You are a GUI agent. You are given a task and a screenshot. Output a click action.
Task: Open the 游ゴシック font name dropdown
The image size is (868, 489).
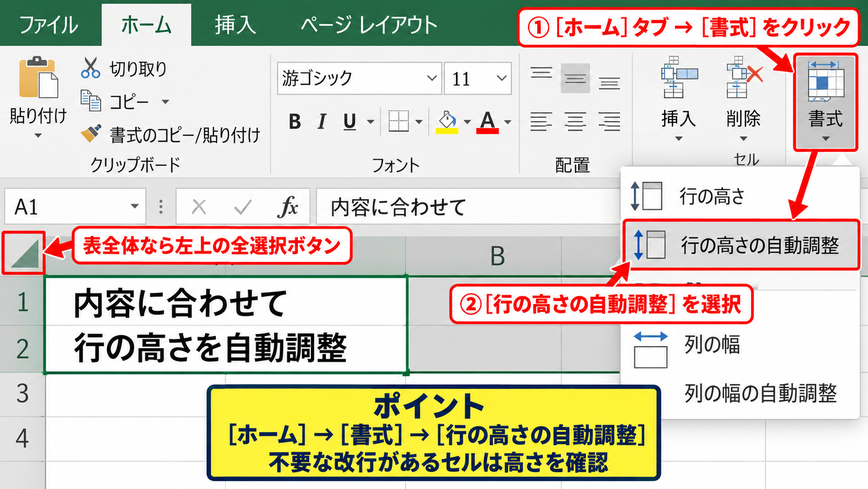(x=431, y=78)
